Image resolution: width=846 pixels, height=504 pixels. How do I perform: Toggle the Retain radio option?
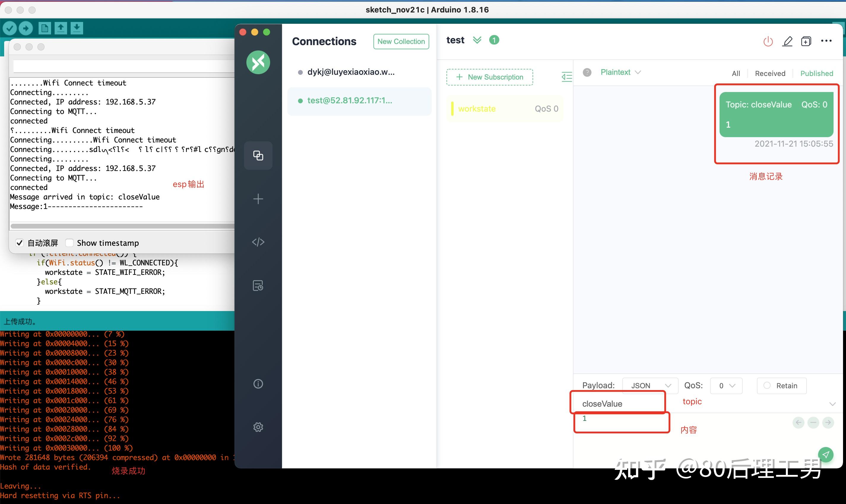(767, 386)
